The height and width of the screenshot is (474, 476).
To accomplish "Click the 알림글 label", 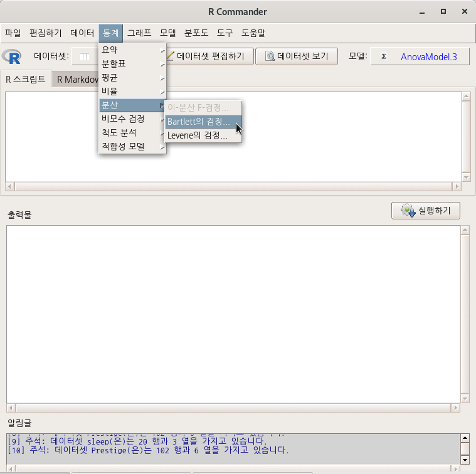I will (x=19, y=423).
